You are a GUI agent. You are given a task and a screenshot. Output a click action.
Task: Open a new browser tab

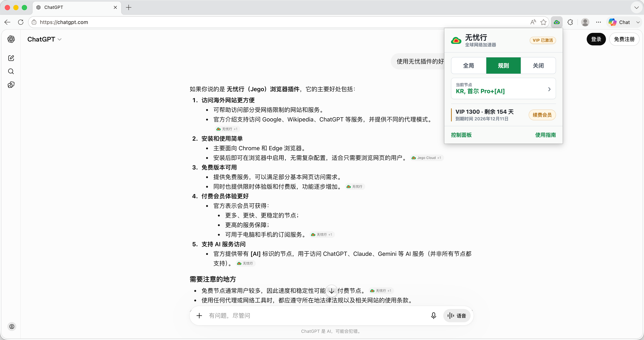[x=128, y=8]
